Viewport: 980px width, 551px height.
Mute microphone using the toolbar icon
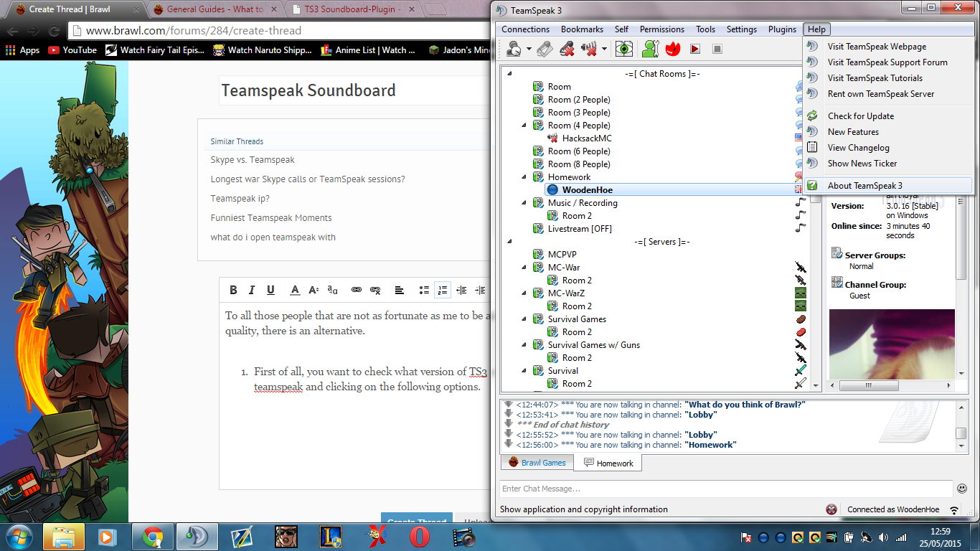click(x=567, y=49)
